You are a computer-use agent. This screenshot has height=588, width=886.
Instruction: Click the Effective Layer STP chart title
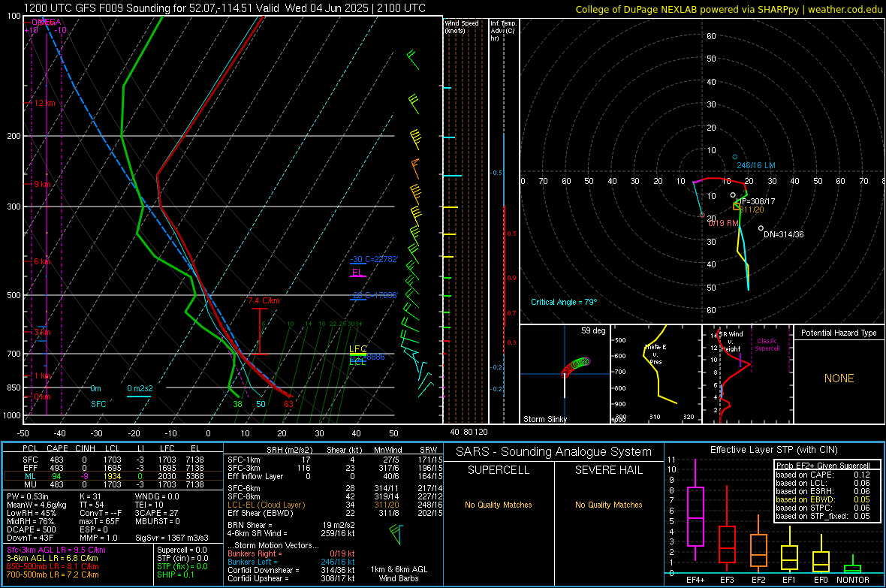tap(773, 450)
